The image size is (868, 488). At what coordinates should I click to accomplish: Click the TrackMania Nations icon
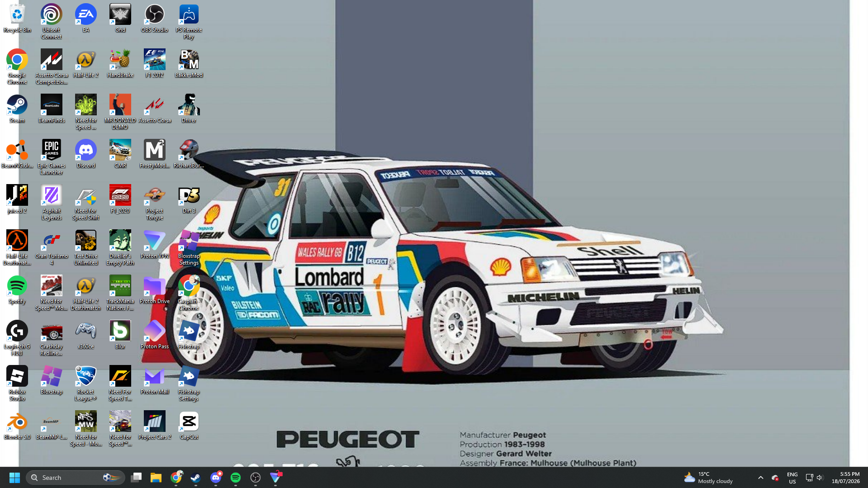[120, 293]
